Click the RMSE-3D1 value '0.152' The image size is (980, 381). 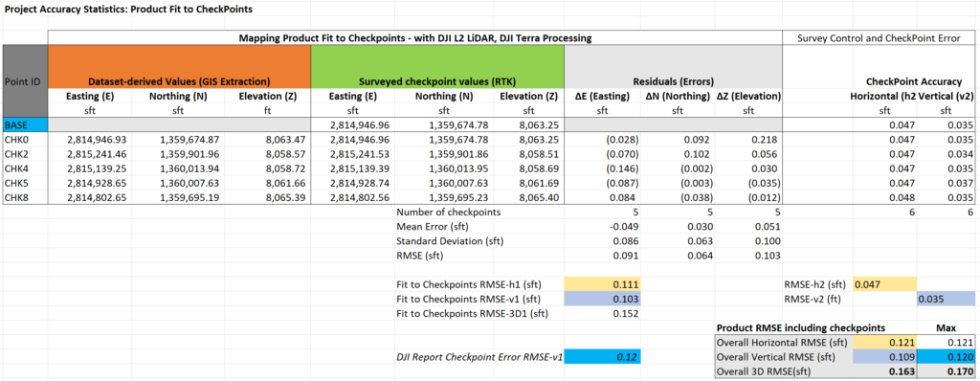tap(625, 313)
